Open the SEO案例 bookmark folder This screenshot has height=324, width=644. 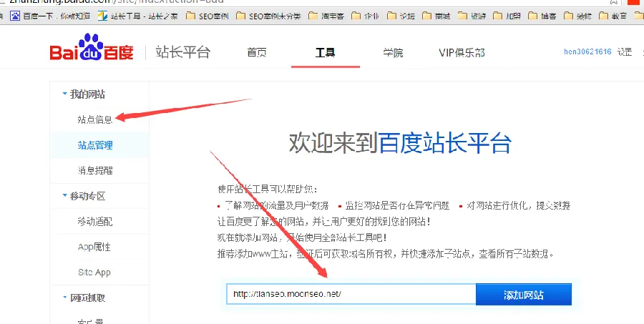[x=208, y=16]
